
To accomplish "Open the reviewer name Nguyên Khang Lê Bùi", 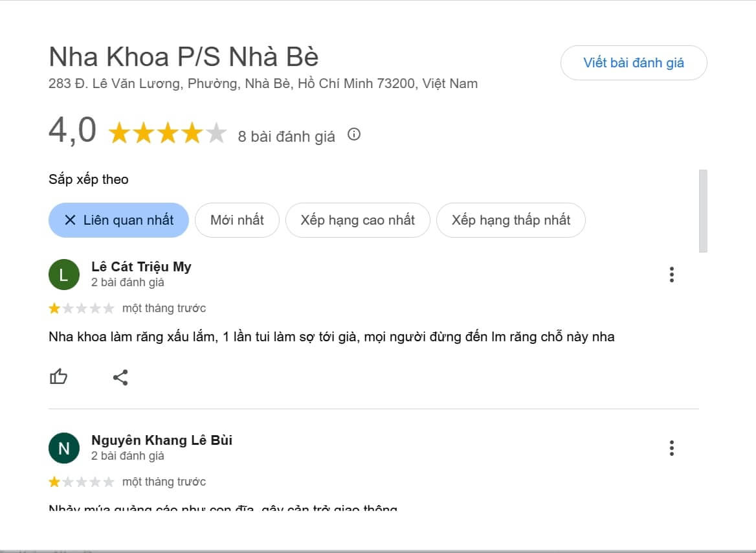I will [162, 440].
